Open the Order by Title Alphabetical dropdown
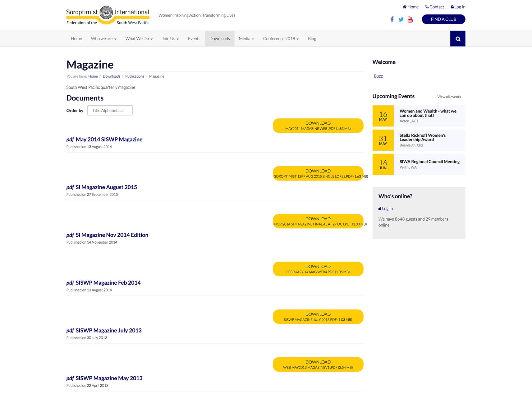 (x=110, y=111)
